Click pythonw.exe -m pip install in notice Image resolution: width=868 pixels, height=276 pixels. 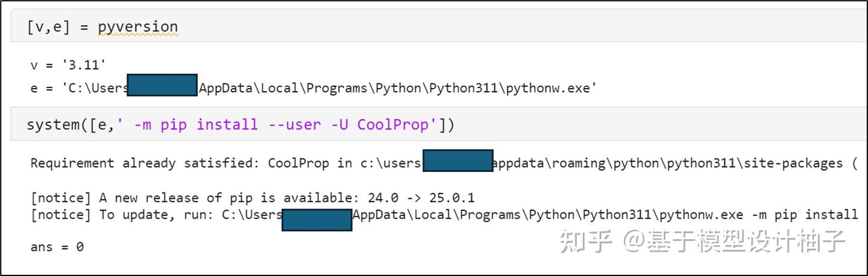coord(758,215)
